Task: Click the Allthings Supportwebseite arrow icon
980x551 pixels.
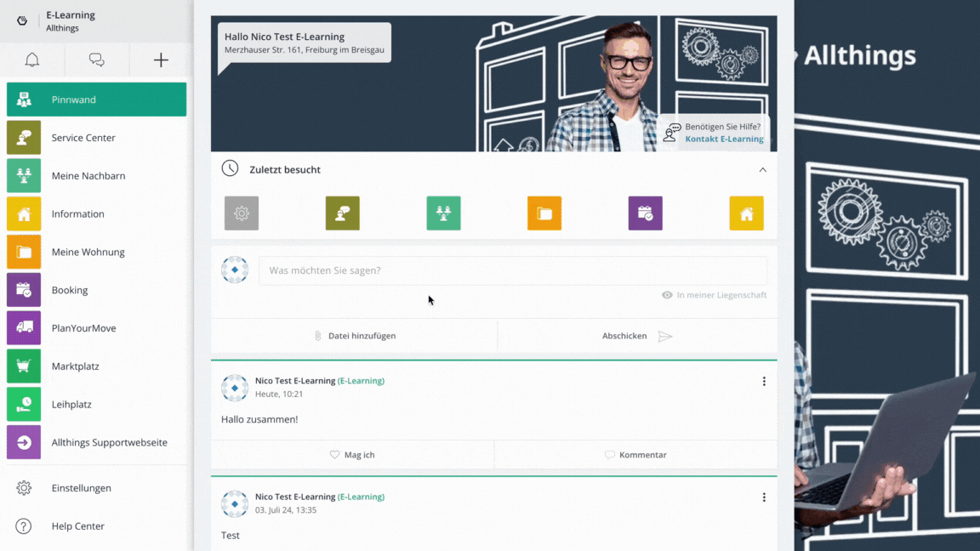Action: 24,442
